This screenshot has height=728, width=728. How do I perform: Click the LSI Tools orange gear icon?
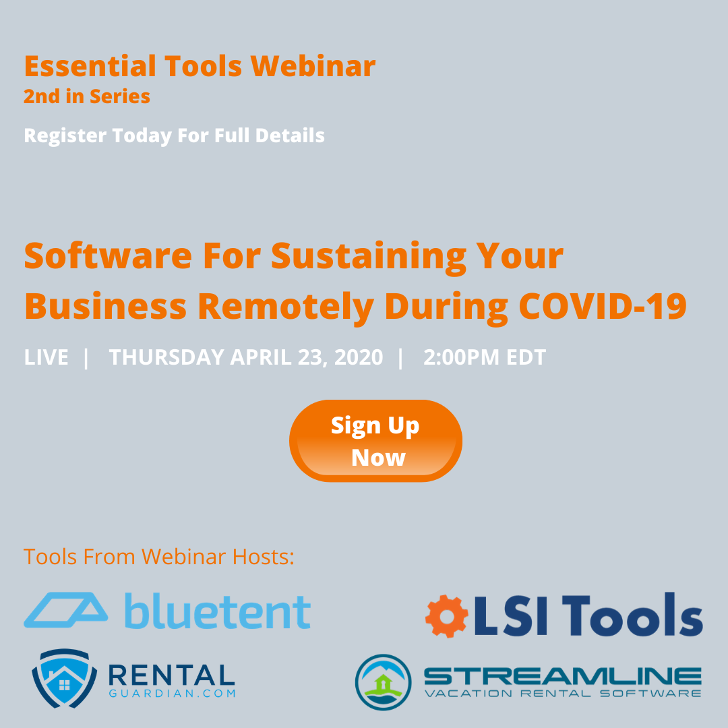pyautogui.click(x=447, y=615)
